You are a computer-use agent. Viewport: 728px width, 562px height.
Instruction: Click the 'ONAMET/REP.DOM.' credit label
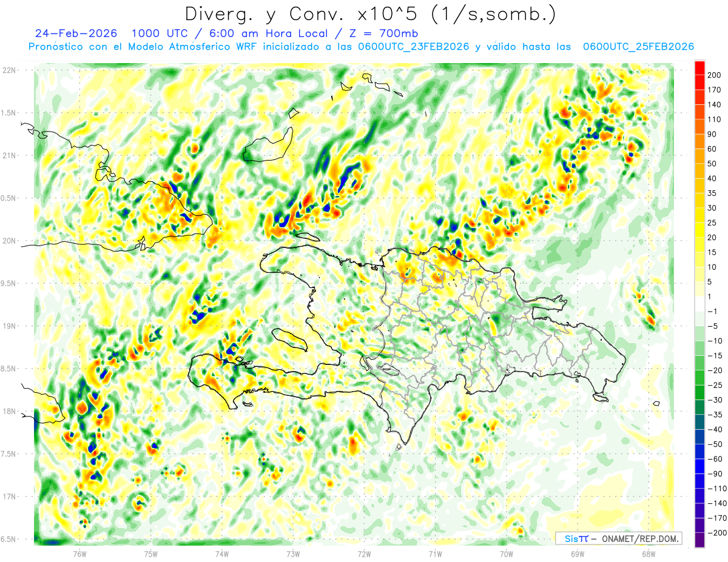click(639, 538)
